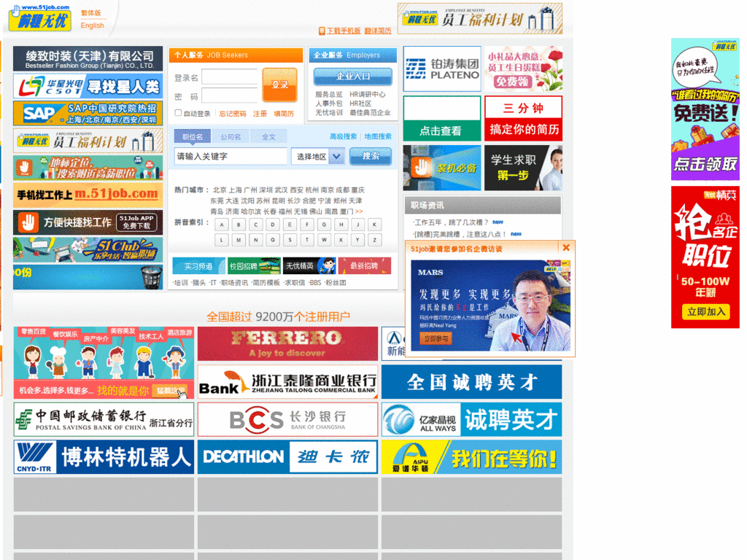Choose pinyin index letter M
Viewport: 747px width, 560px height.
[239, 240]
